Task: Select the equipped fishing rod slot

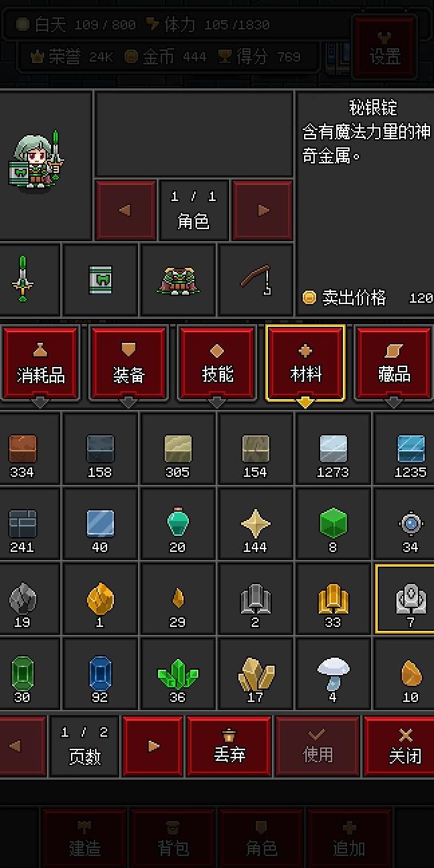Action: click(x=255, y=279)
